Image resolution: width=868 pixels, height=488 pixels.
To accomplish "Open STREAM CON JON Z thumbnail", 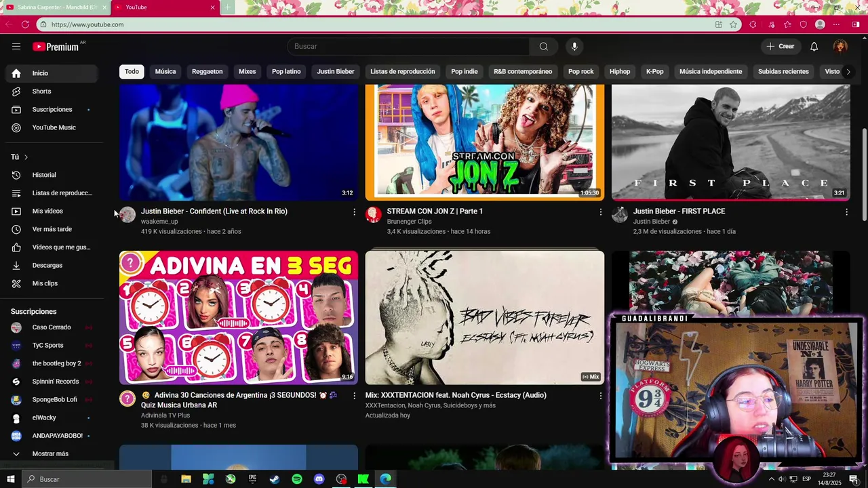I will [485, 142].
